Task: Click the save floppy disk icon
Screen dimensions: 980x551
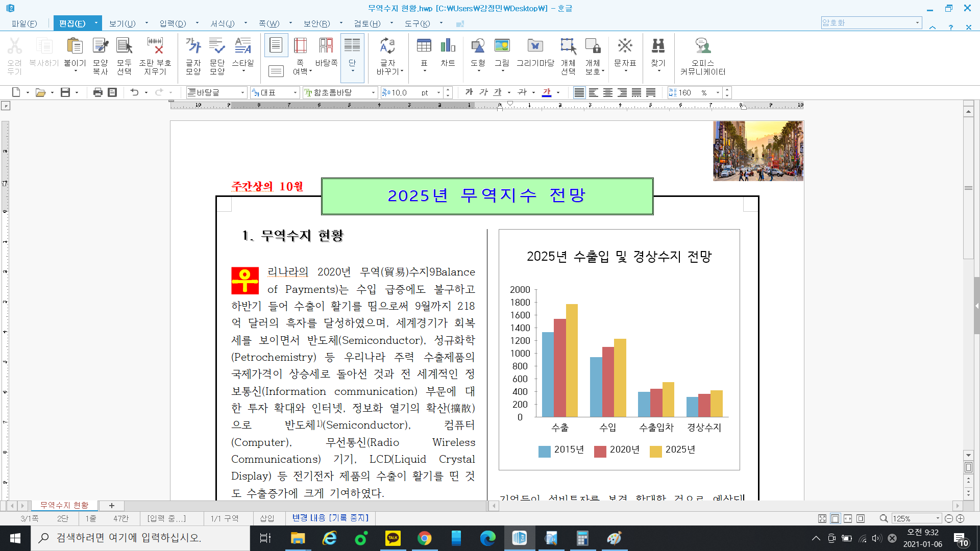Action: 65,92
